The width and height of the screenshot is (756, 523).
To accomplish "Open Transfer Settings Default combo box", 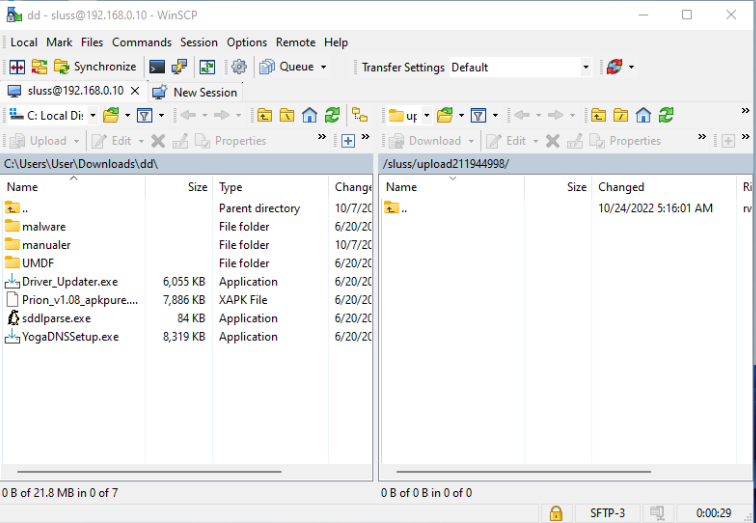I will click(x=520, y=67).
